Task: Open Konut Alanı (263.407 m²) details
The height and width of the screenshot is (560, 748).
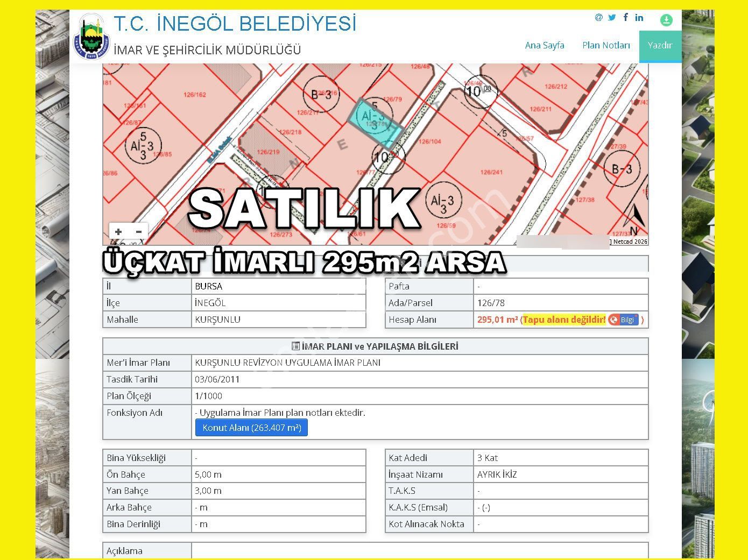Action: coord(251,428)
